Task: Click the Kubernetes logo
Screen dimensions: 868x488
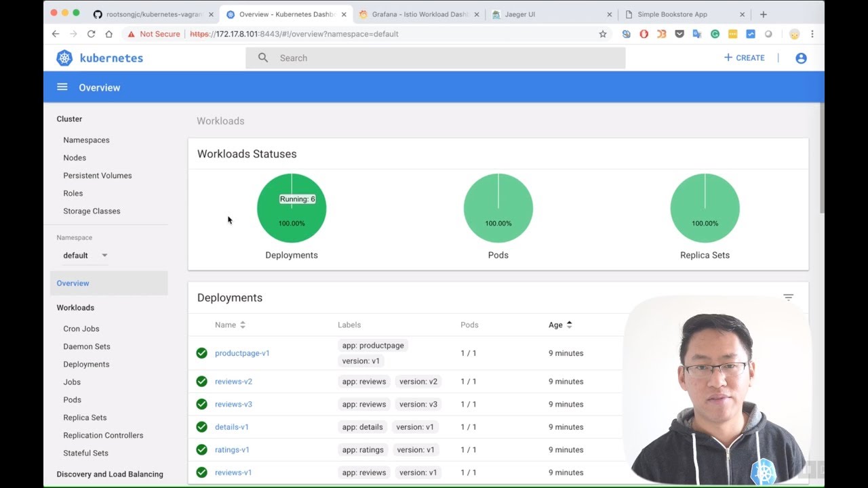Action: point(64,58)
